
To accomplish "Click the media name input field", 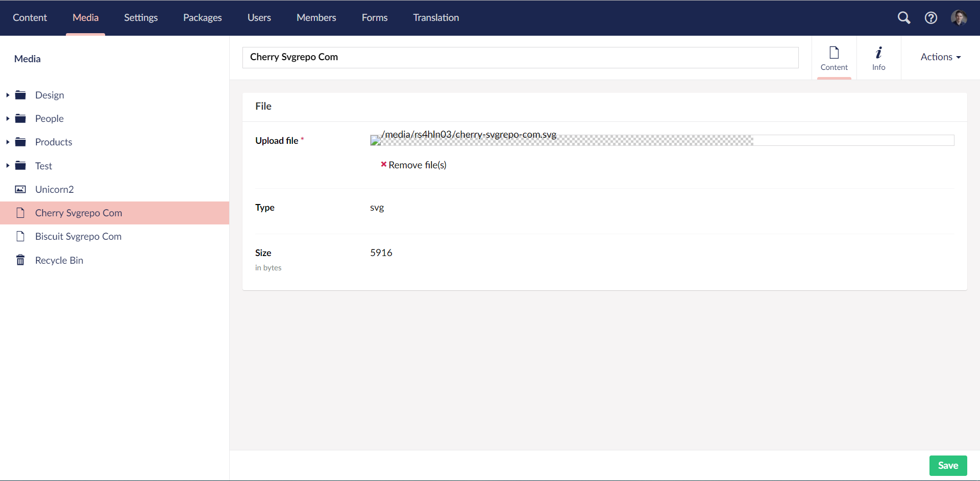I will click(520, 57).
